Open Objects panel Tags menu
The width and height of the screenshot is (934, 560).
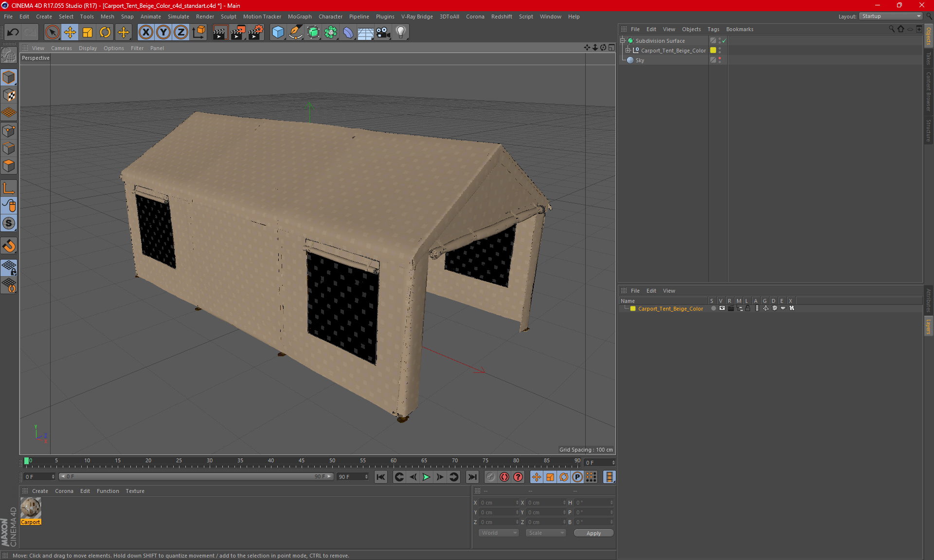(x=713, y=29)
